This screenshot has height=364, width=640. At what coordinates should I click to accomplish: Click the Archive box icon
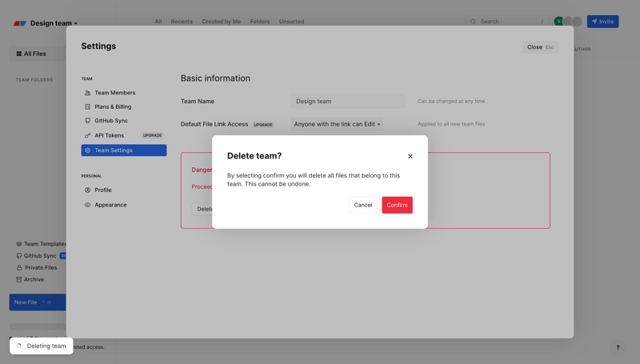tap(18, 279)
